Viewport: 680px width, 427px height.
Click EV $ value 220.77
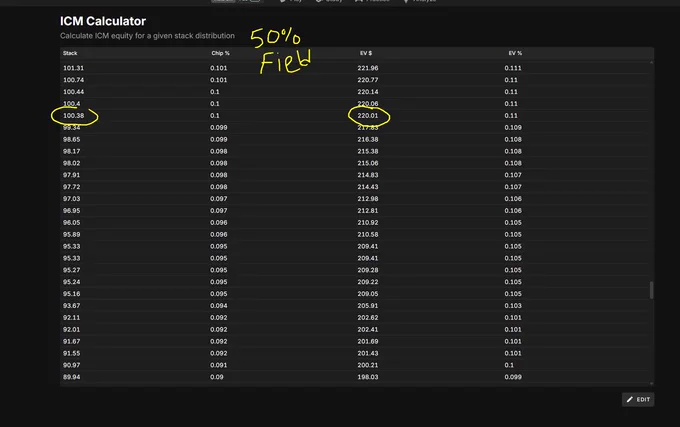tap(368, 80)
